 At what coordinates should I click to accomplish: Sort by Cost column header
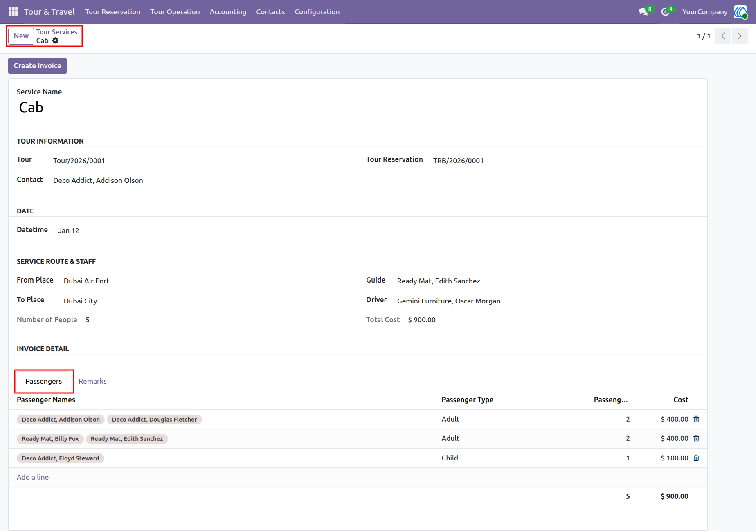click(x=681, y=400)
